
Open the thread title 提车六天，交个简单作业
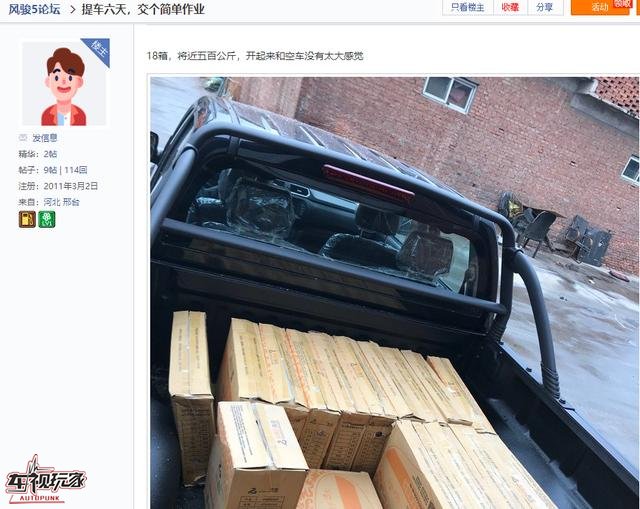point(143,9)
